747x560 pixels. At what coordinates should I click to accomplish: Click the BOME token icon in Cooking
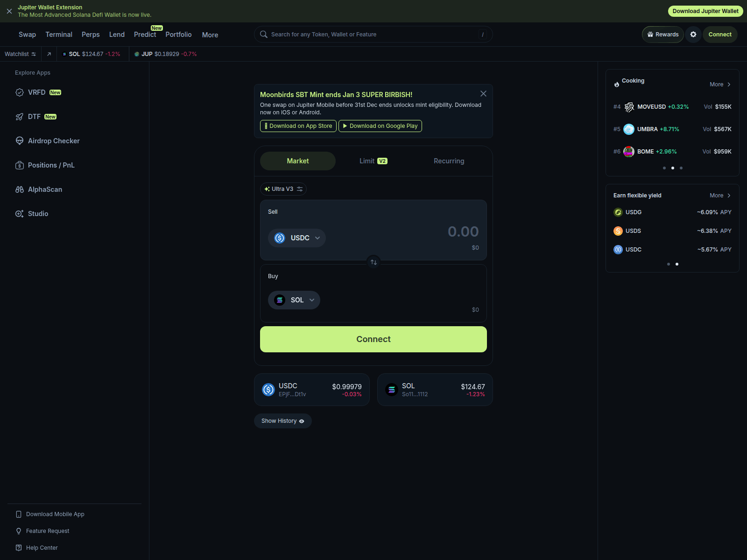tap(629, 152)
